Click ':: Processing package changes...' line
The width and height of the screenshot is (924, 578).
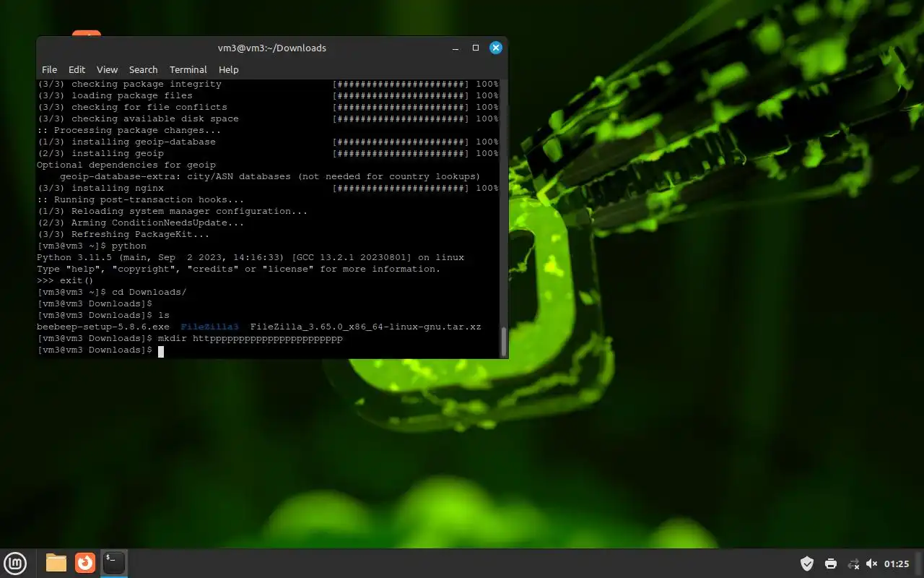(x=129, y=130)
